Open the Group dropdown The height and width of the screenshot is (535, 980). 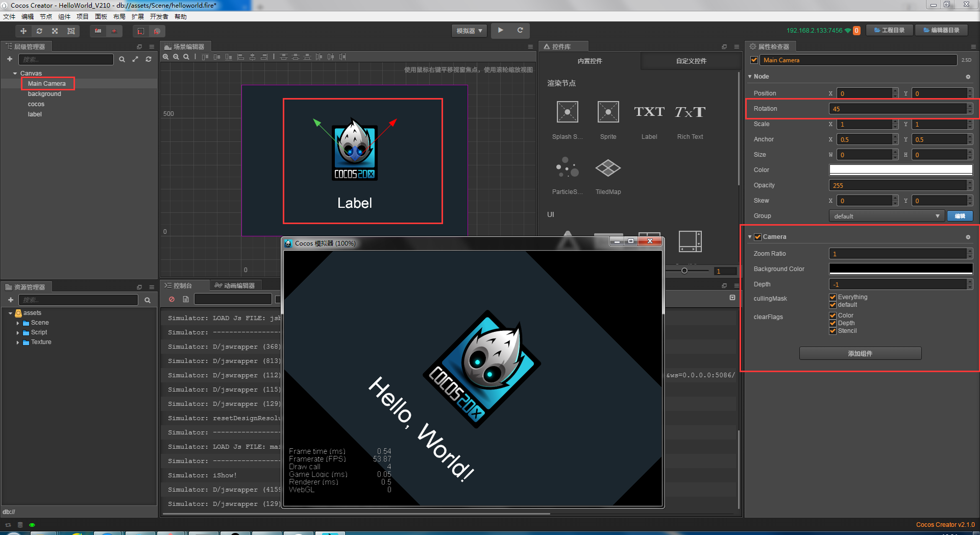click(887, 216)
